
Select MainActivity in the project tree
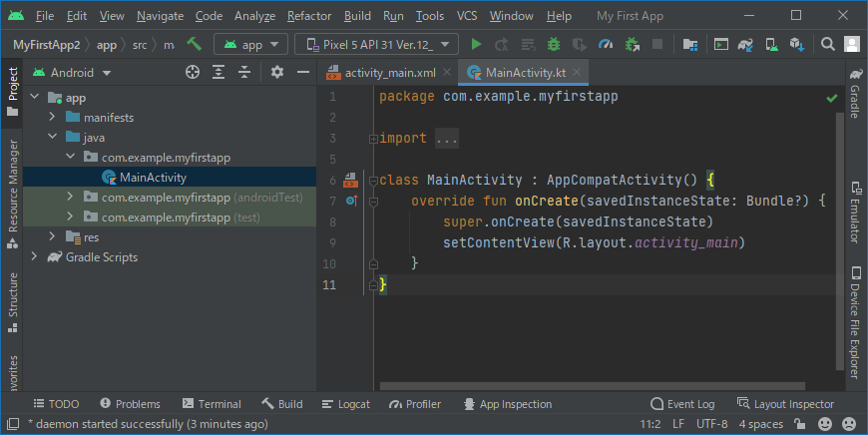click(153, 178)
